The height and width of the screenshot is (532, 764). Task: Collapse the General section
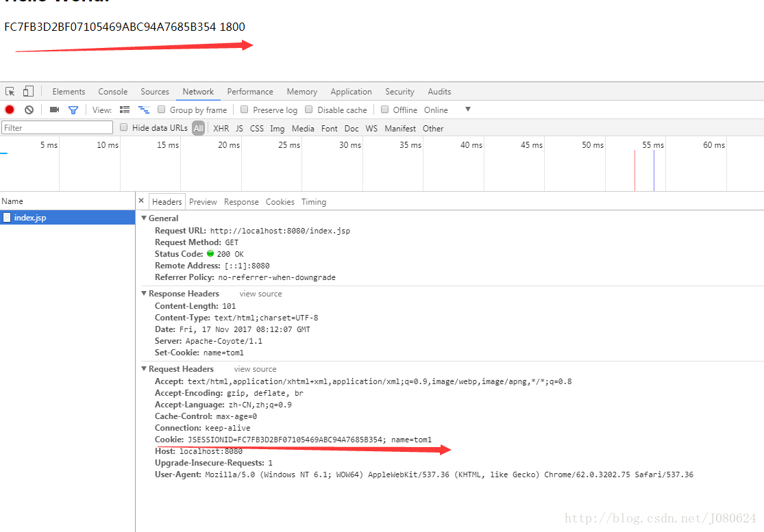coord(144,218)
